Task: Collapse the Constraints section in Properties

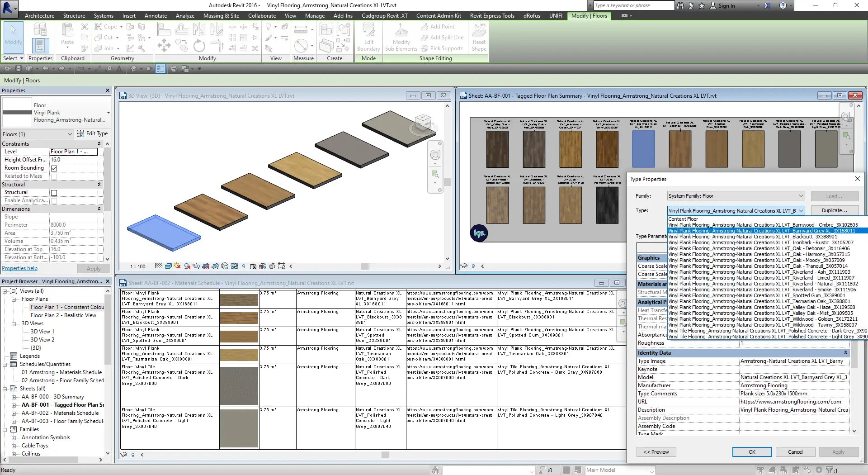Action: (x=99, y=143)
